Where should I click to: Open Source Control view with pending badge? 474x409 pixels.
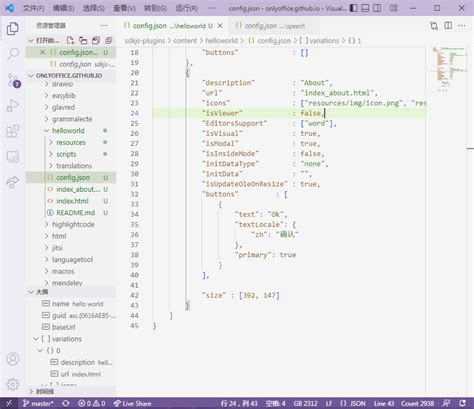[14, 80]
